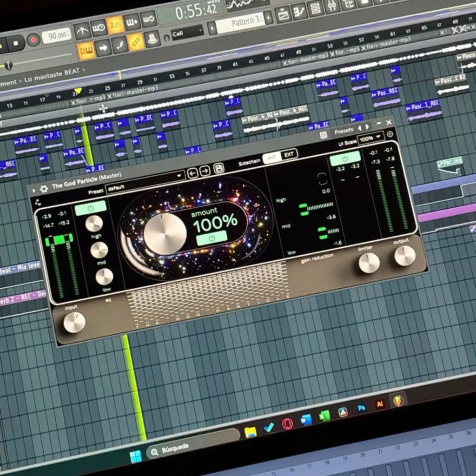The image size is (476, 476).
Task: Click the high EQ knob
Action: (x=94, y=224)
